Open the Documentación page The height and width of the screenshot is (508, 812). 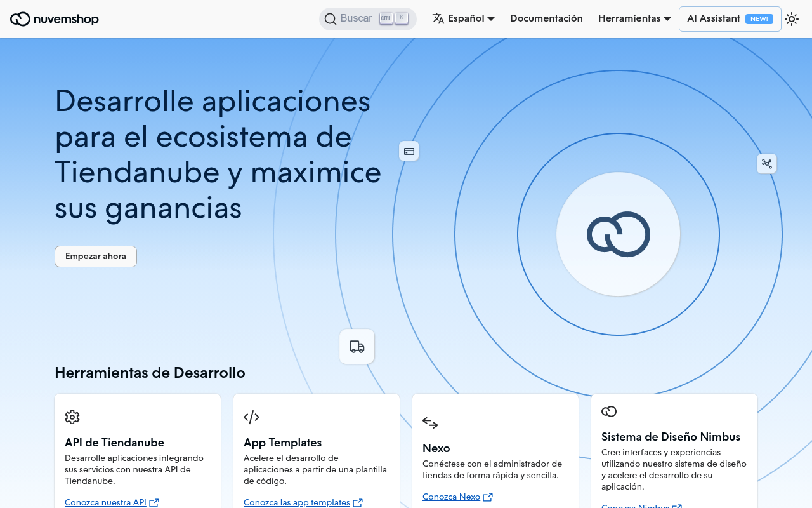tap(546, 19)
